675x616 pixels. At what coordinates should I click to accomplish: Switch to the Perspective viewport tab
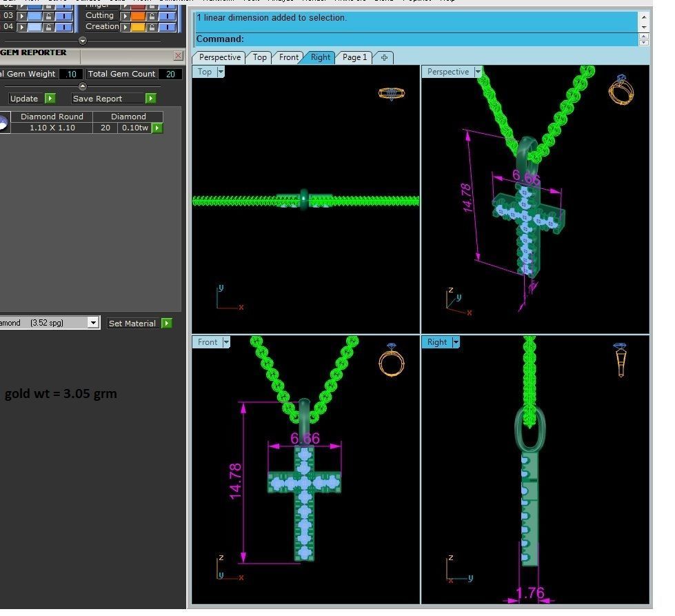[x=219, y=57]
